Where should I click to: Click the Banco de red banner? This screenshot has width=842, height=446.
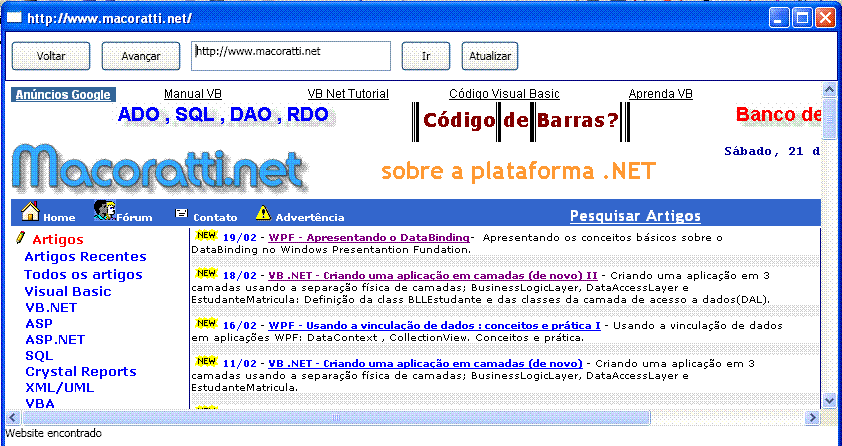(x=778, y=114)
